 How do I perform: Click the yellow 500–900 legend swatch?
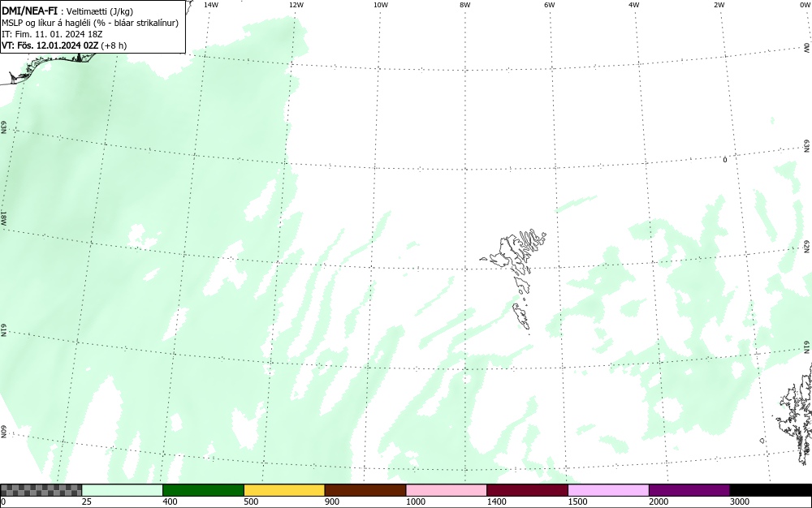(284, 490)
